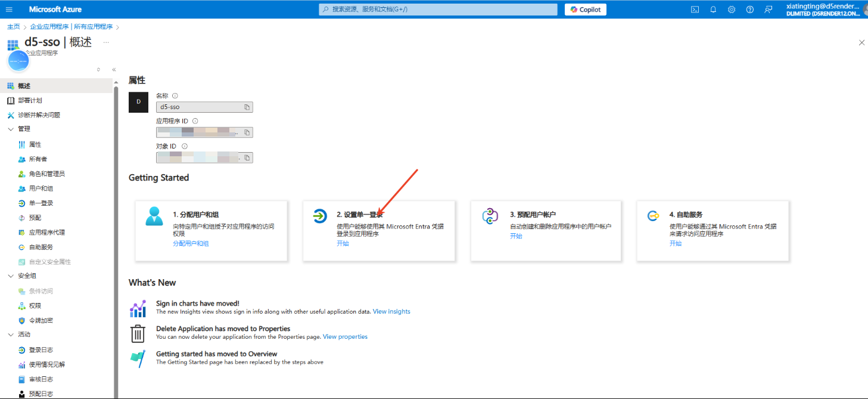Copy the 应用程序 ID value
Viewport: 868px width, 399px height.
[247, 132]
